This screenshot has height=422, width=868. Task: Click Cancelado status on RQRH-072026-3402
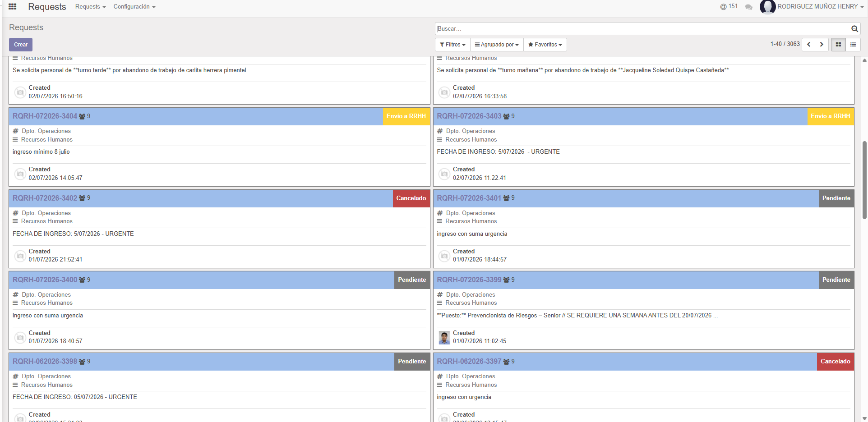point(411,198)
